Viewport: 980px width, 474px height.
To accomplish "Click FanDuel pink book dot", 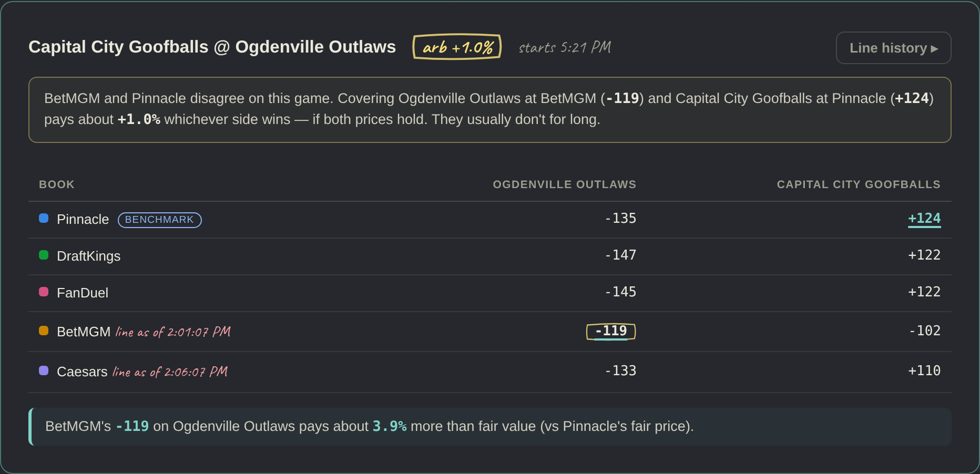I will (44, 292).
